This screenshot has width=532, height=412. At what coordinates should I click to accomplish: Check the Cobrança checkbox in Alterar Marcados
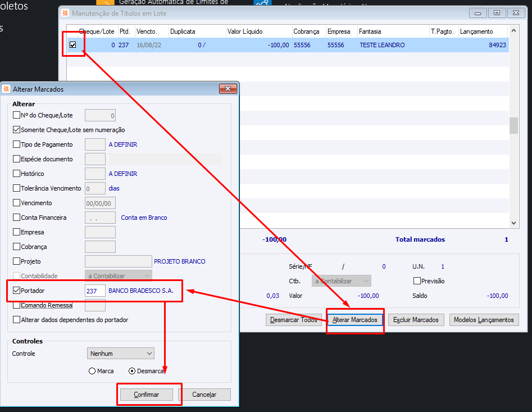tap(16, 246)
